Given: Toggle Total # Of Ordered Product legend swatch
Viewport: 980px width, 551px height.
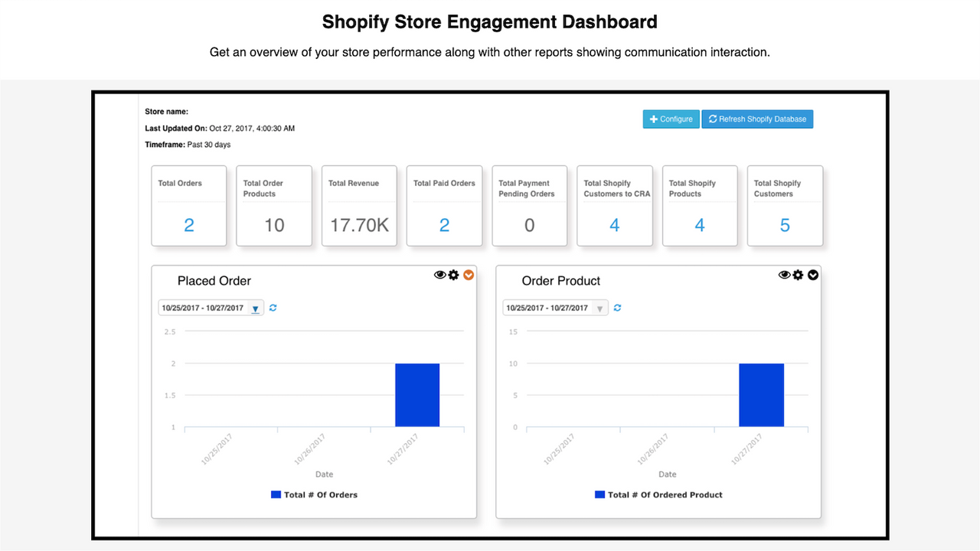Looking at the screenshot, I should (x=599, y=494).
